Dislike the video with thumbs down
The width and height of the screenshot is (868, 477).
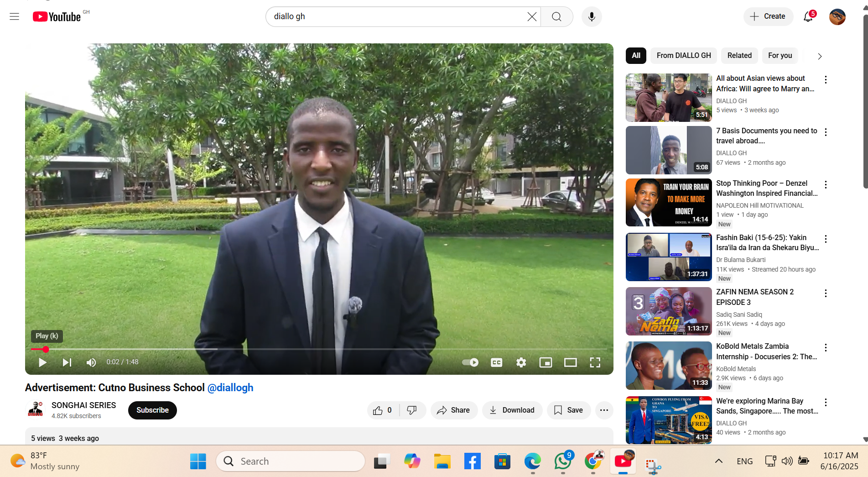tap(412, 410)
